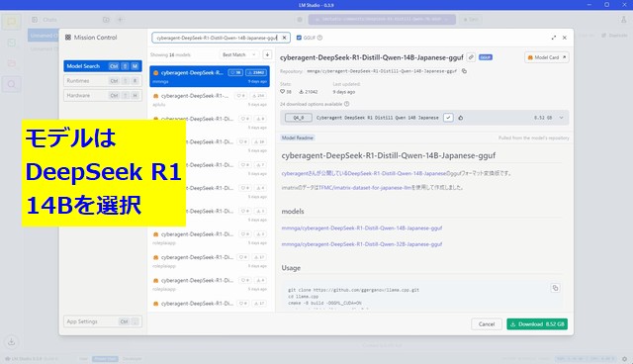
Task: Expand the Q4_0 download options chevron
Action: coord(561,118)
